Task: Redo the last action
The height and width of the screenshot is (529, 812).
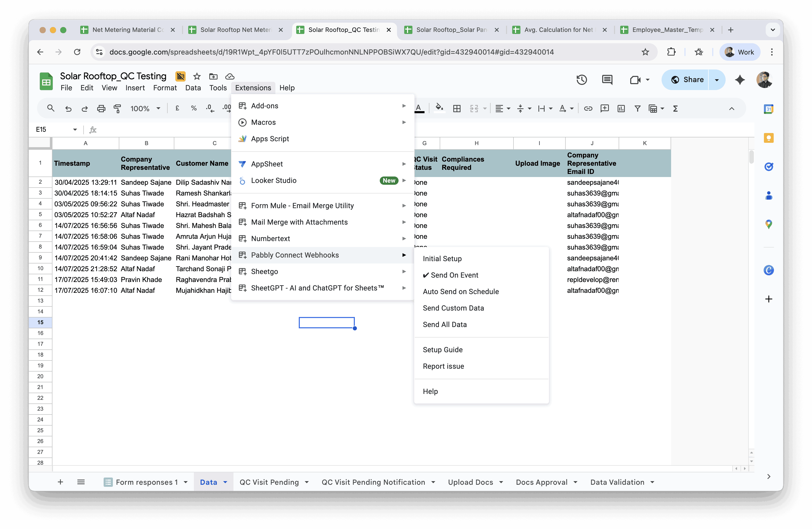Action: pyautogui.click(x=85, y=109)
